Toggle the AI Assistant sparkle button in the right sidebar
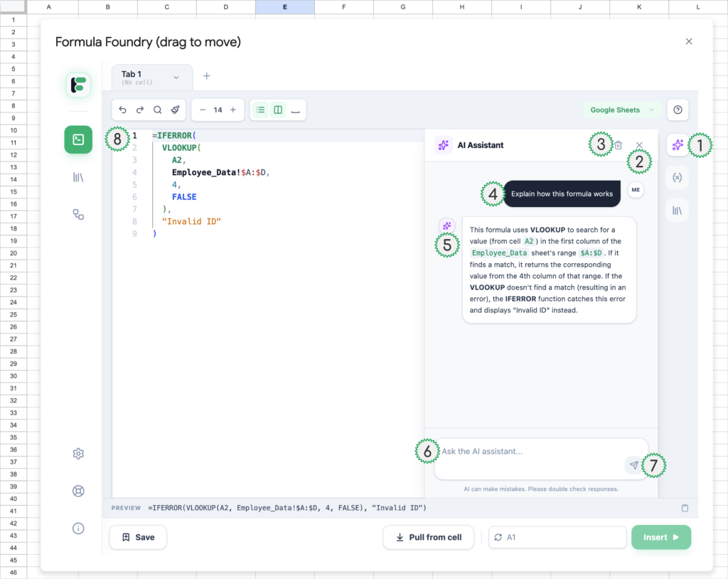Viewport: 728px width, 579px height. [677, 145]
